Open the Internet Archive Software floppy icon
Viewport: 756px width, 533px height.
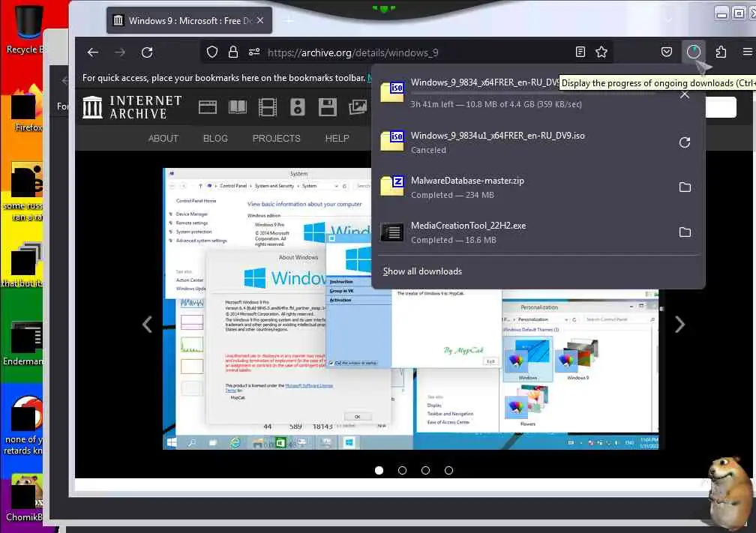(327, 107)
